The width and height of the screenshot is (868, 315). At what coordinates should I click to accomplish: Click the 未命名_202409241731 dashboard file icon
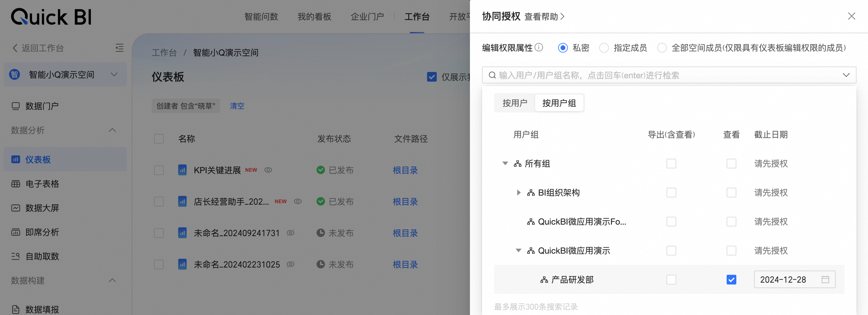pos(182,233)
